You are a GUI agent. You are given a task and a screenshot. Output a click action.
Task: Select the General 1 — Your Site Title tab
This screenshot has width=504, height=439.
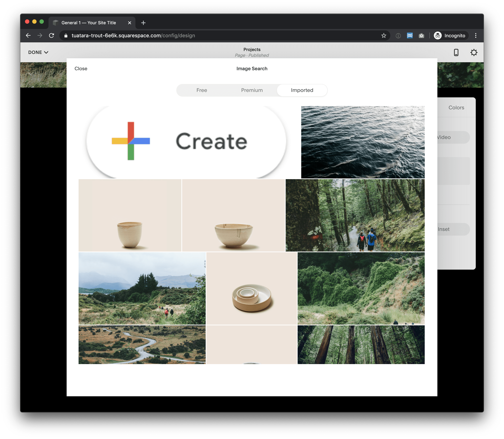(92, 23)
